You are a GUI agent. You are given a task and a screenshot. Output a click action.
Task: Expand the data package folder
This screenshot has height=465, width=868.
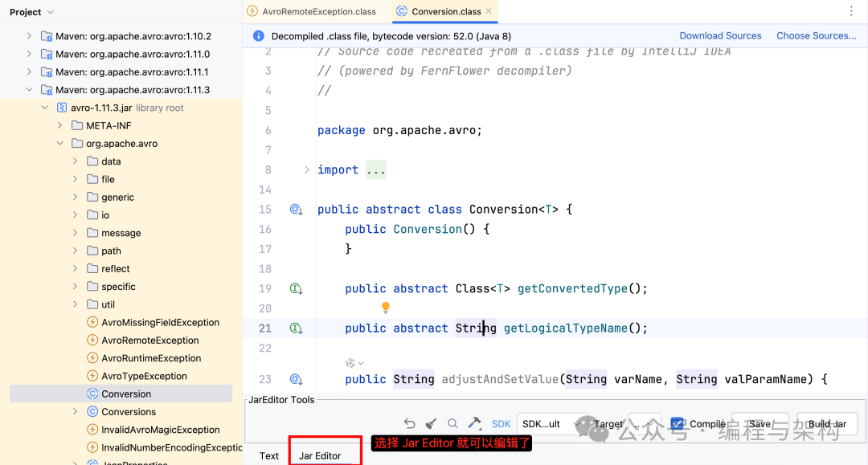(x=76, y=161)
